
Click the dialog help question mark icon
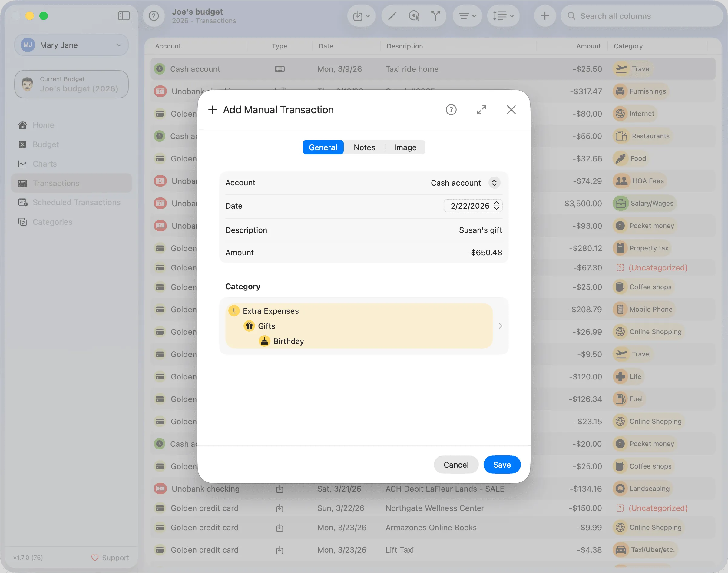[451, 110]
